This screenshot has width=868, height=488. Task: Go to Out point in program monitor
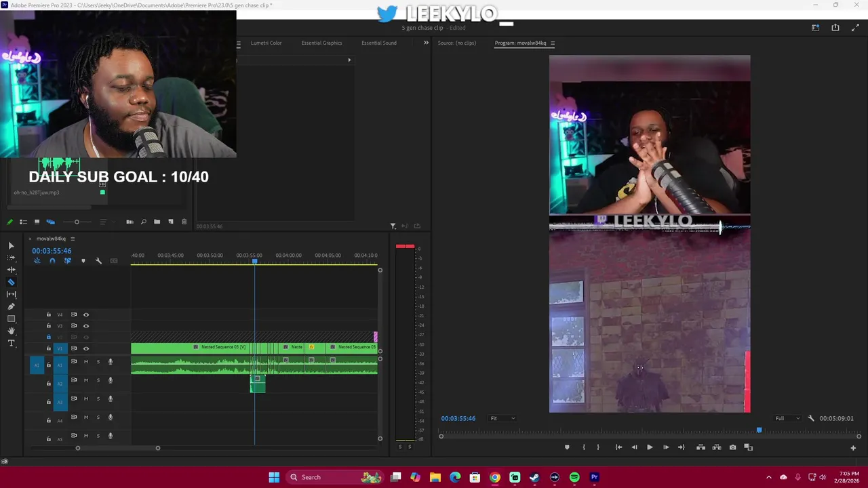point(682,447)
